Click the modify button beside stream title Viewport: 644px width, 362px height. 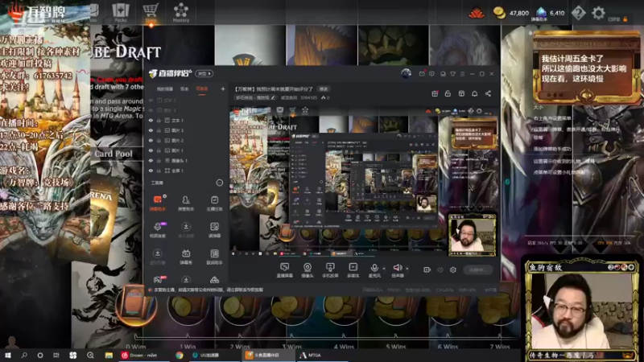[324, 89]
